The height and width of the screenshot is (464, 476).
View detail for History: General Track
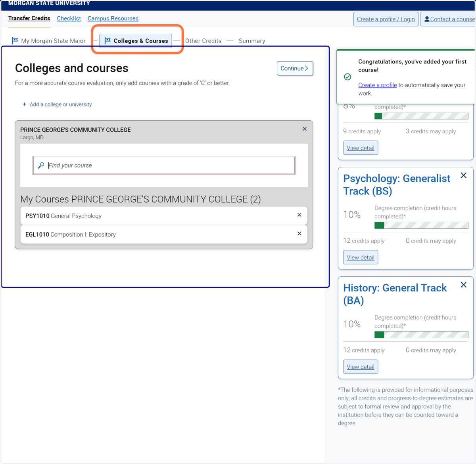(361, 367)
